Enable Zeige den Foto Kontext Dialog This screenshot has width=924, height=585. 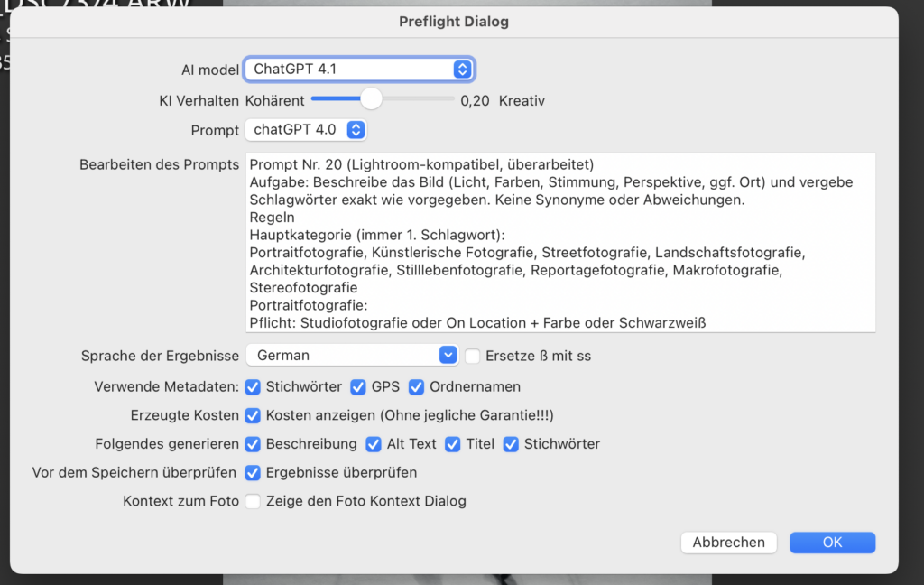tap(253, 501)
